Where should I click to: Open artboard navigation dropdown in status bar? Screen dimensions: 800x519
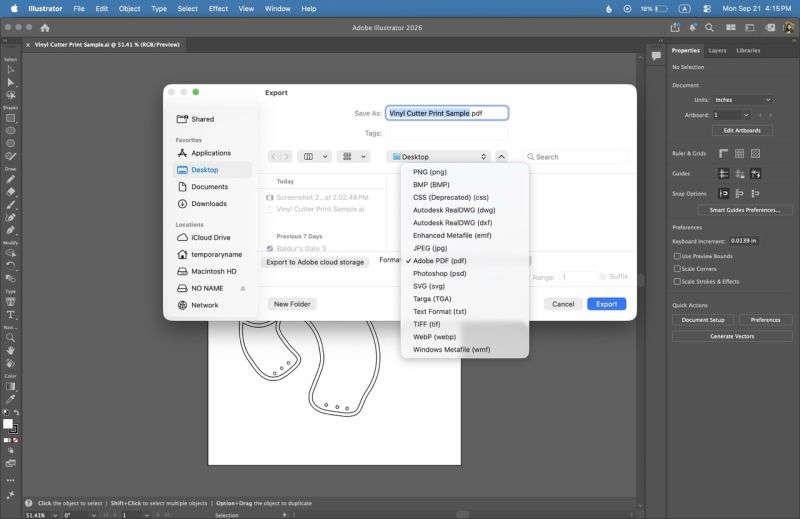tap(146, 515)
